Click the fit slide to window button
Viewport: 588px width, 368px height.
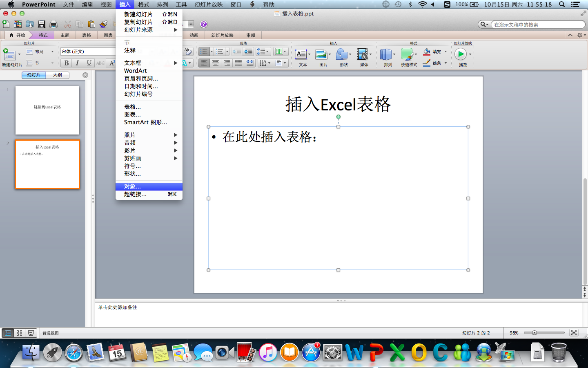(574, 333)
